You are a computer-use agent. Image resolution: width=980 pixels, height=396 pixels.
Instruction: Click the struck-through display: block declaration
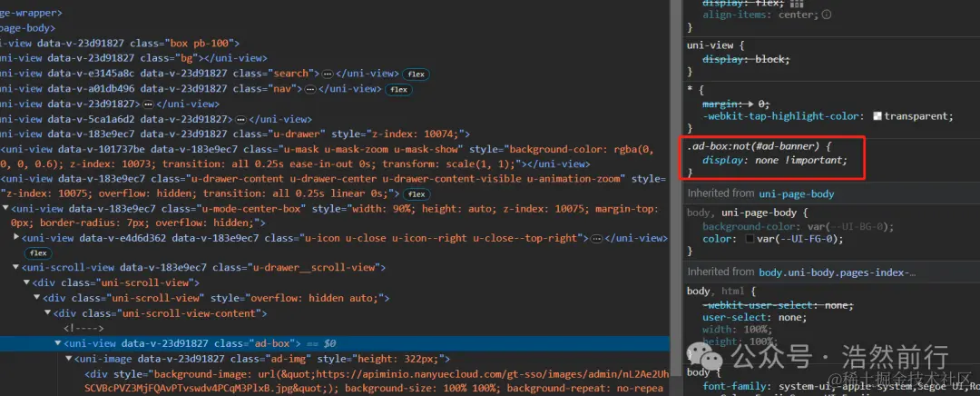pyautogui.click(x=746, y=59)
